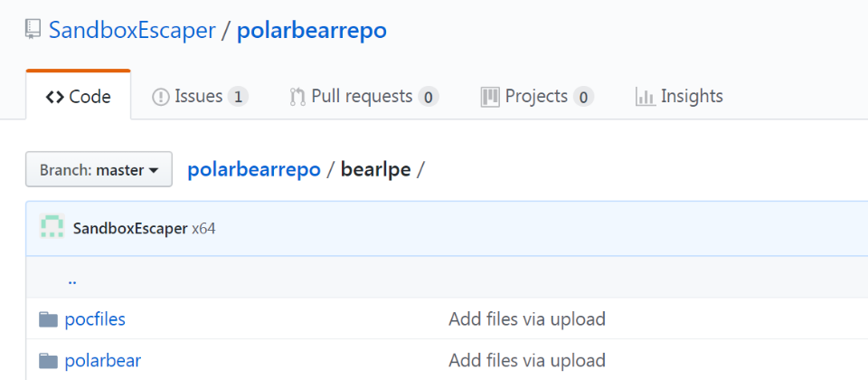
Task: Open commit message for pocfiles row
Action: 527,319
